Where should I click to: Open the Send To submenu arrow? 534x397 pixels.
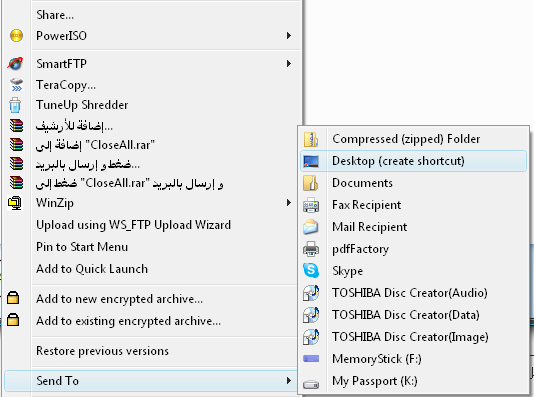[289, 380]
